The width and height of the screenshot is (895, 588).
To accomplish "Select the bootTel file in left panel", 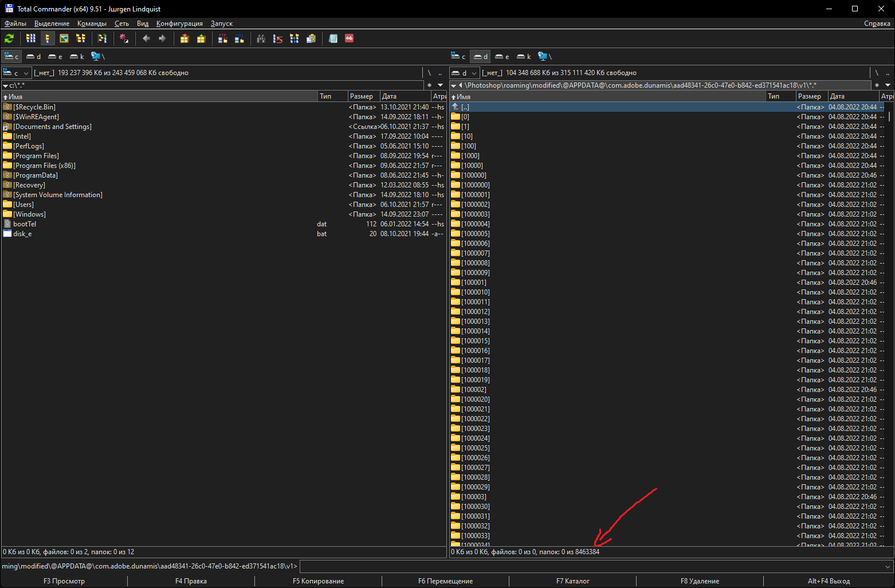I will 223,224.
